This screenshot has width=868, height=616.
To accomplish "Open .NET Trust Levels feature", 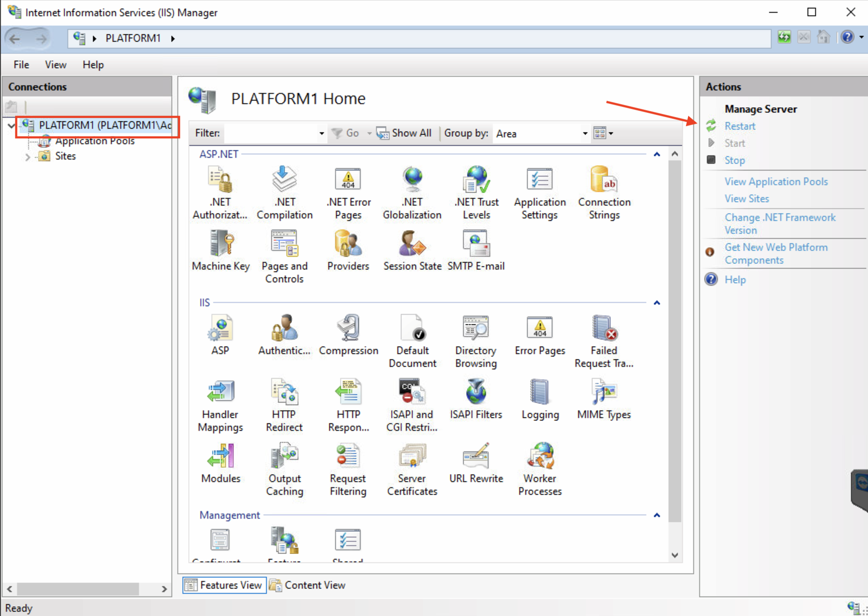I will coord(476,193).
